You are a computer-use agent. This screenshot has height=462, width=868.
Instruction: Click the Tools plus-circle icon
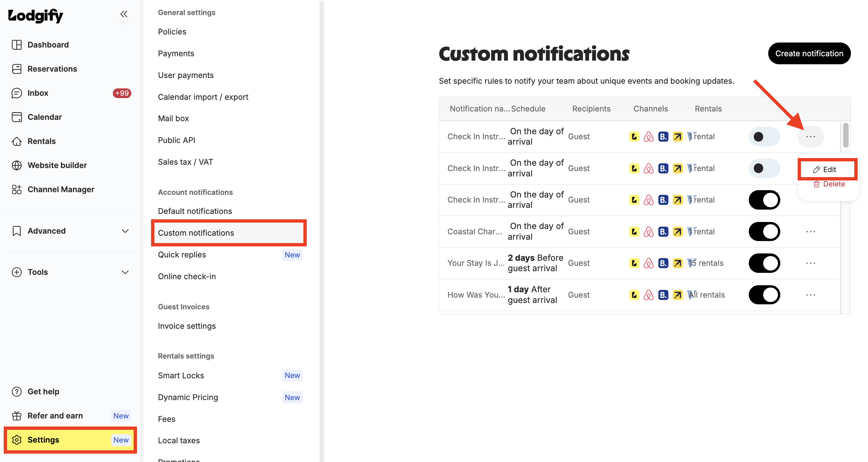[x=16, y=272]
